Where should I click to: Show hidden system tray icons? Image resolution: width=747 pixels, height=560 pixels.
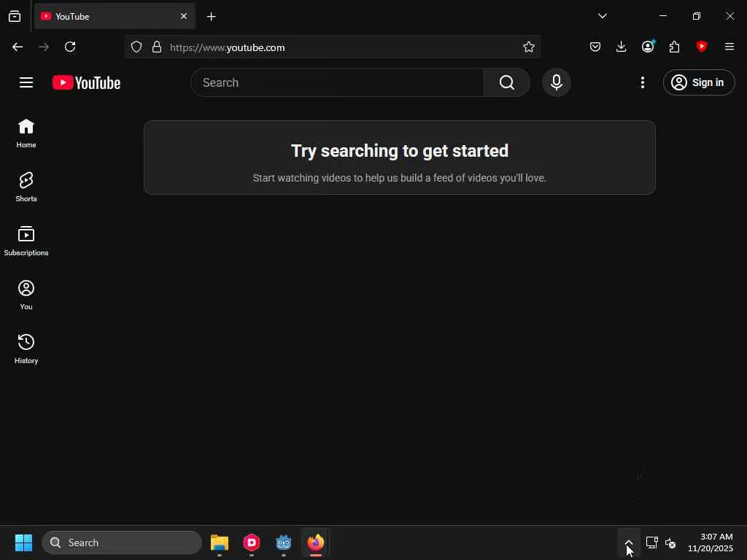coord(629,542)
